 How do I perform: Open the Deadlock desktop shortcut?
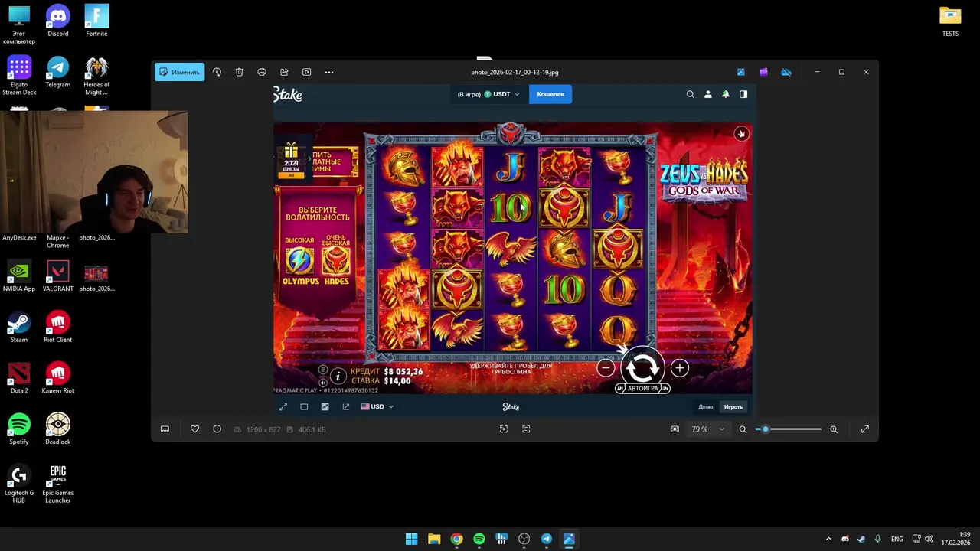[58, 429]
